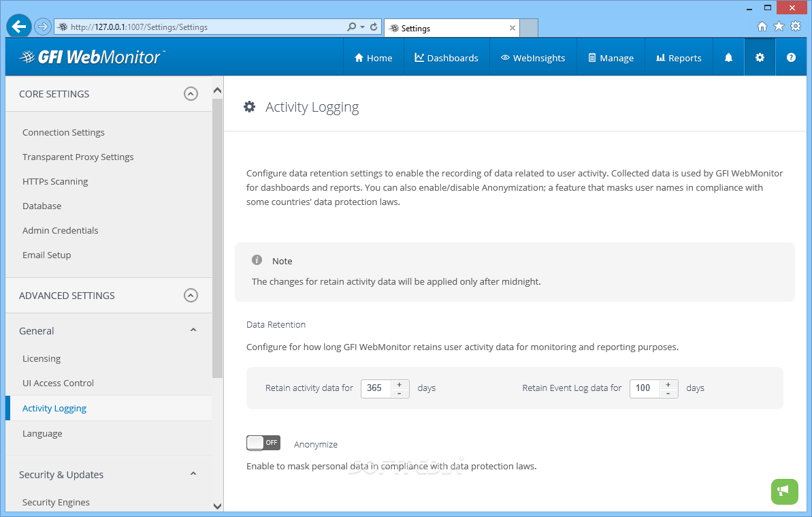
Task: Click the green feedback megaphone button
Action: coord(785,491)
